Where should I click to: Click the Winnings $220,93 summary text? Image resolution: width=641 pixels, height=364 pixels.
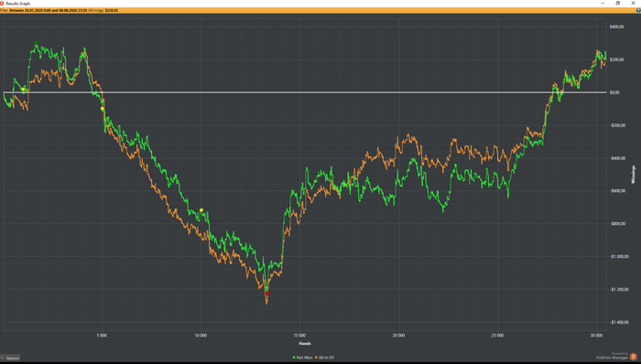[103, 10]
